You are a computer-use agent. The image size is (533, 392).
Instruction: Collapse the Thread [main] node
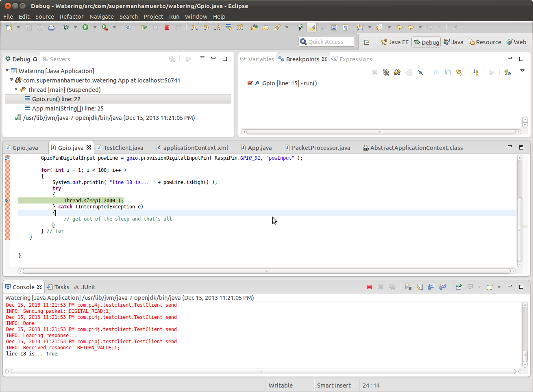16,89
